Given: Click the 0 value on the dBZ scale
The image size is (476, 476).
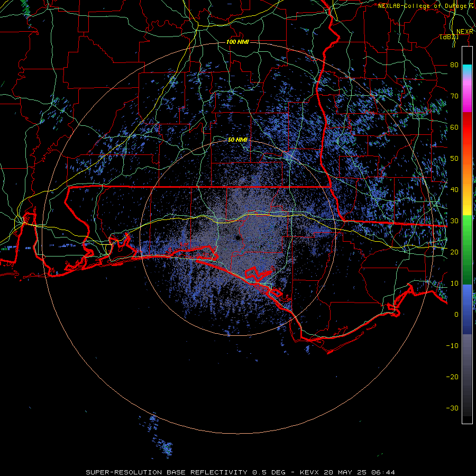Looking at the screenshot, I should 456,315.
